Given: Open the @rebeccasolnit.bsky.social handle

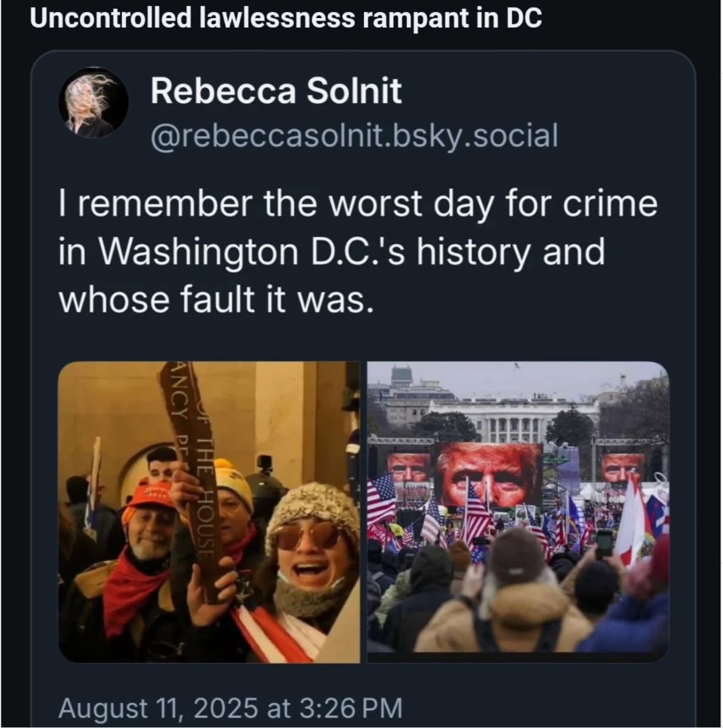Looking at the screenshot, I should pos(355,135).
